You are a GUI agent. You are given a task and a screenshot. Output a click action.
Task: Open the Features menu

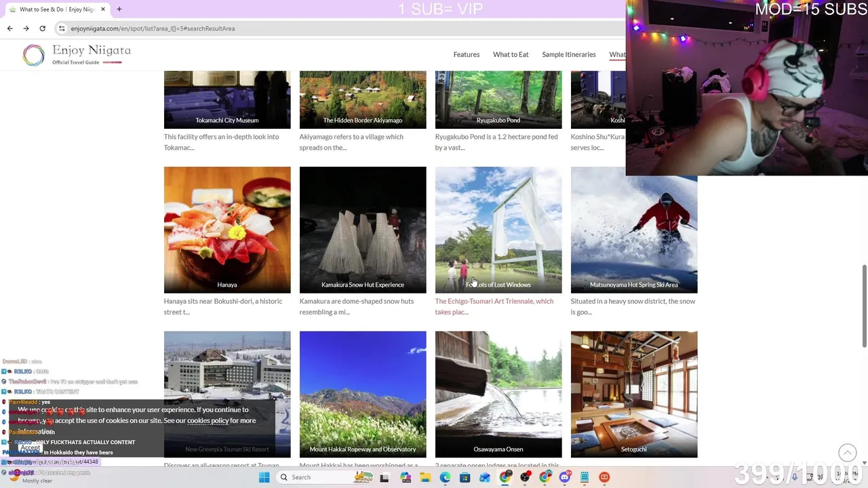pyautogui.click(x=467, y=54)
